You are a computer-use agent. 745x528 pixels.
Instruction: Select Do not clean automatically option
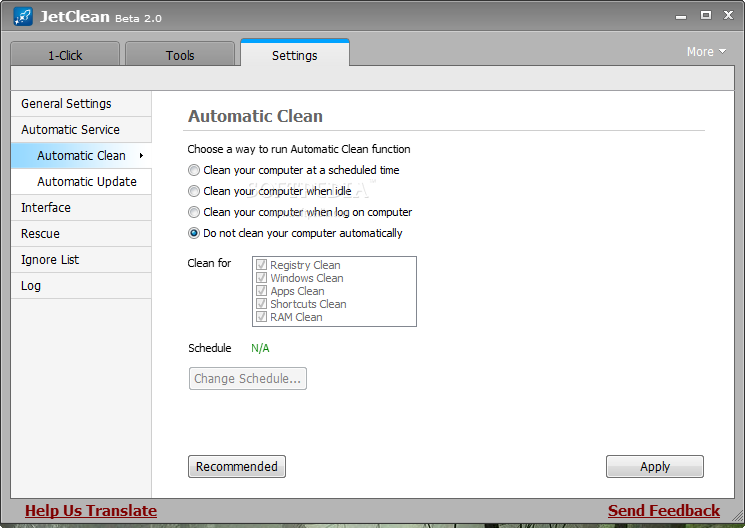[x=194, y=233]
